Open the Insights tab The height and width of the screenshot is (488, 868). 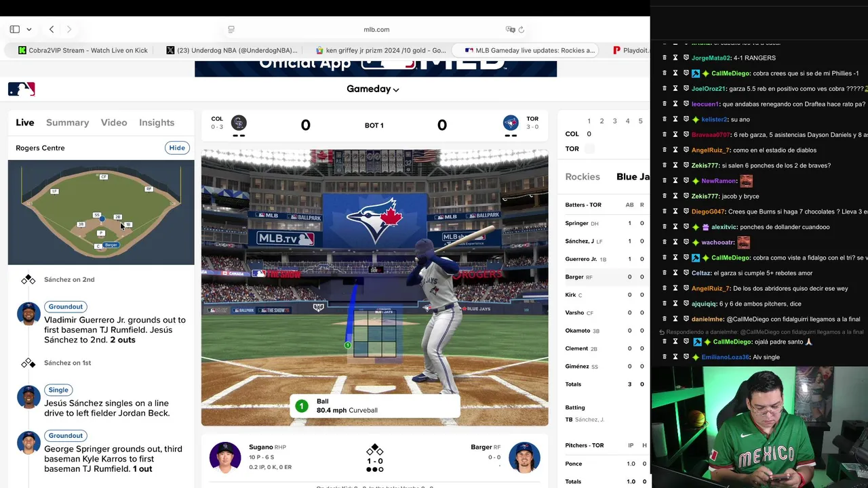(157, 123)
